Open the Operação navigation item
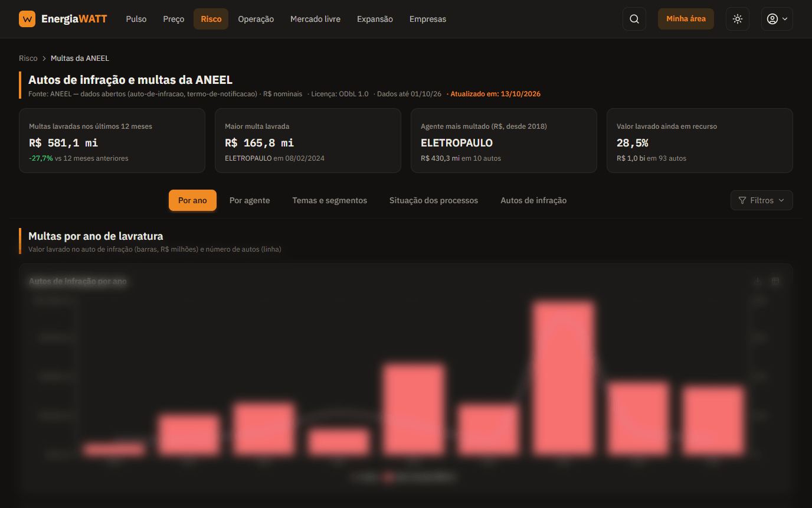812x508 pixels. pyautogui.click(x=256, y=19)
